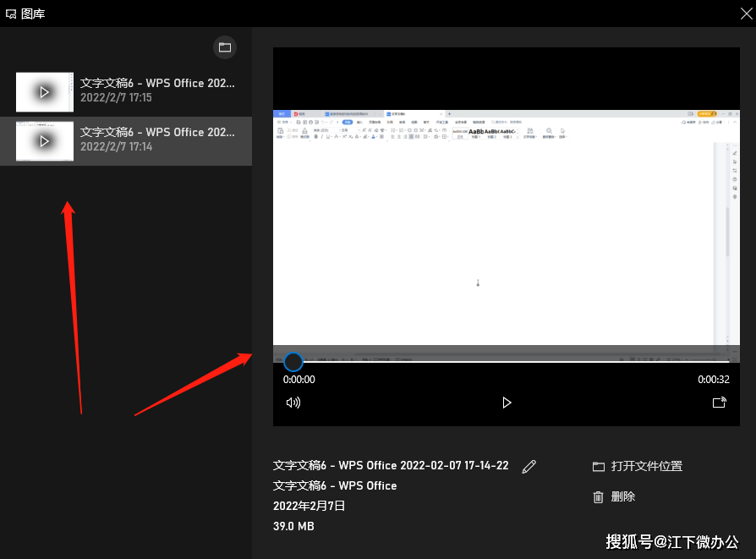Mute the video volume speaker icon

pos(293,403)
